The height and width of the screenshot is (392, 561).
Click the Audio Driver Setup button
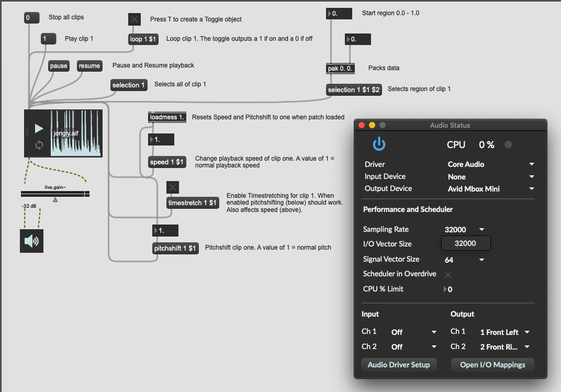coord(399,365)
